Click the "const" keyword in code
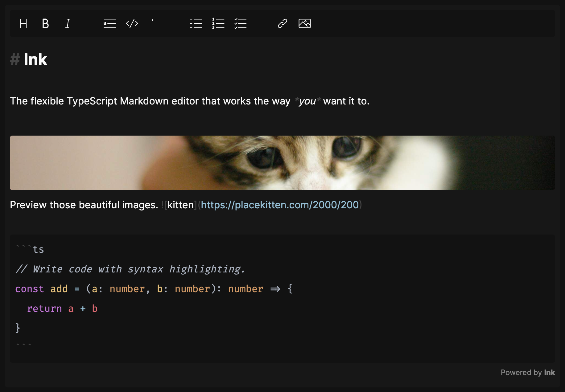This screenshot has width=565, height=392. [30, 289]
